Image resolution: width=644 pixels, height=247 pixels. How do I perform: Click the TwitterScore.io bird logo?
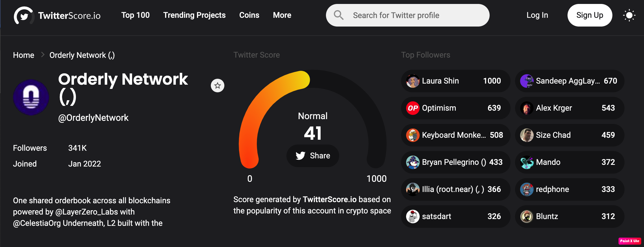(x=24, y=16)
